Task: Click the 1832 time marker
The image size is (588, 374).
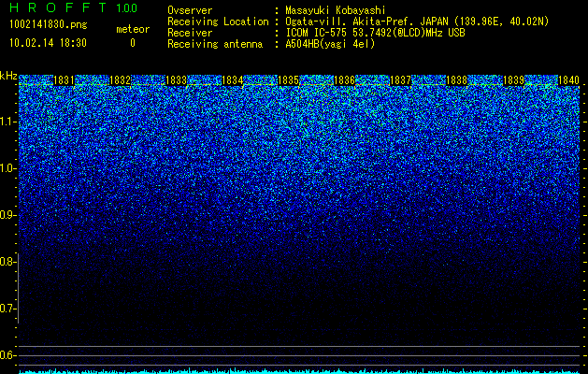Action: click(x=120, y=80)
